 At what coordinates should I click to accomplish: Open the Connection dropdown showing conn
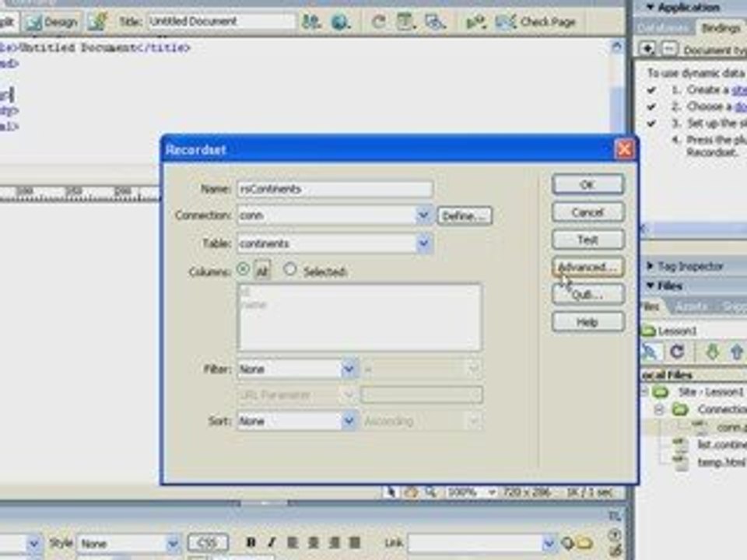(x=423, y=215)
